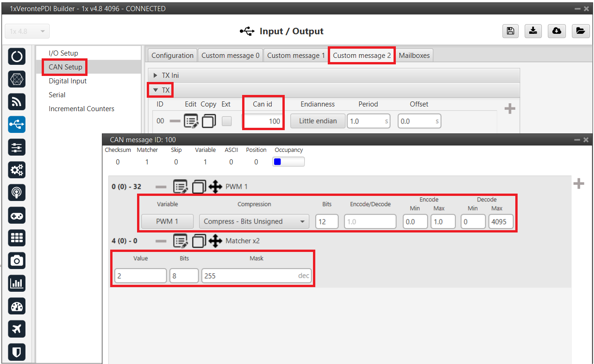Click the cloud download icon
This screenshot has height=364, width=594.
[x=556, y=31]
